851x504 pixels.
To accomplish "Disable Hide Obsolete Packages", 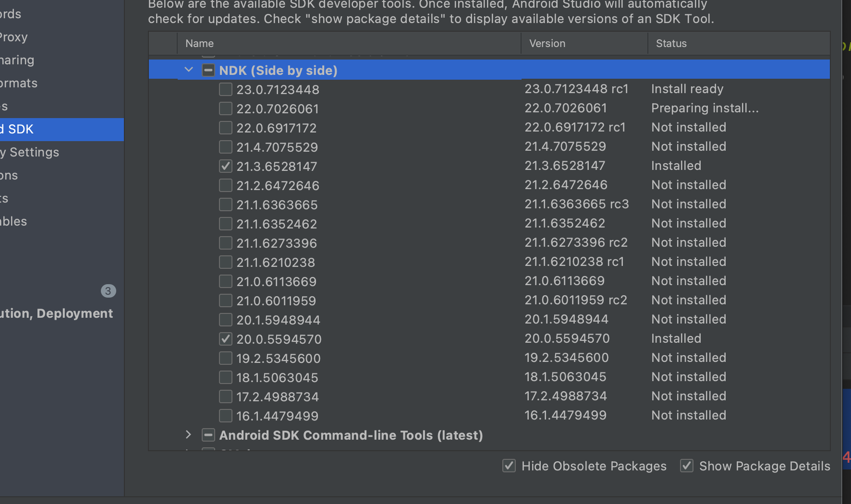I will pyautogui.click(x=509, y=466).
